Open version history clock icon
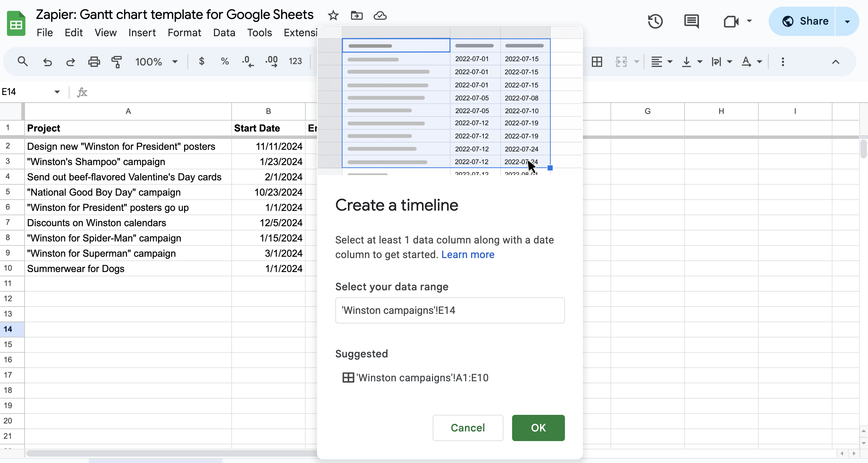The width and height of the screenshot is (868, 463). [655, 21]
